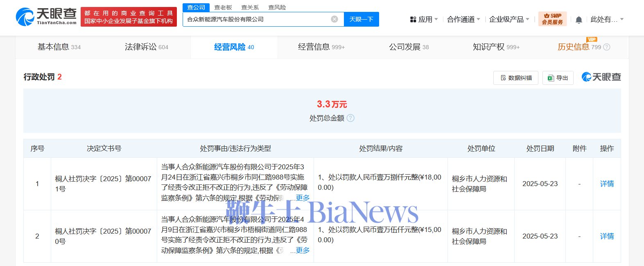This screenshot has width=644, height=266.
Task: Open the notification bell
Action: coord(579,20)
